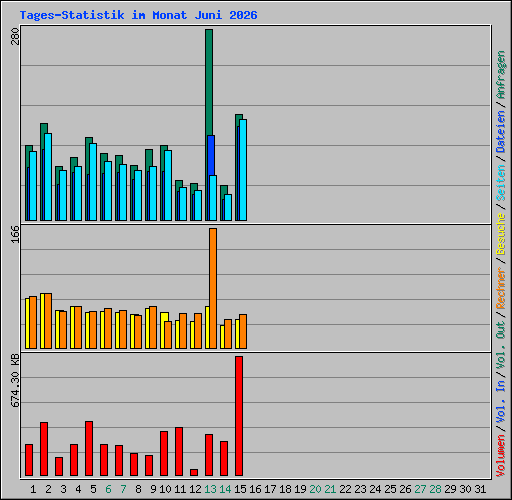
Task: Click the 'Seiten' legend label
Action: click(501, 183)
